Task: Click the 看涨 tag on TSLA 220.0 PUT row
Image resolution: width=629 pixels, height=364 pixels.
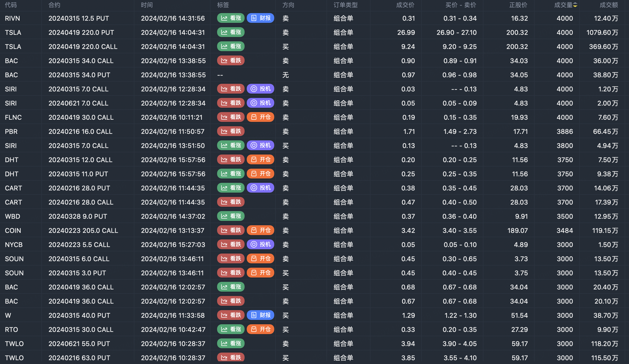Action: click(231, 32)
